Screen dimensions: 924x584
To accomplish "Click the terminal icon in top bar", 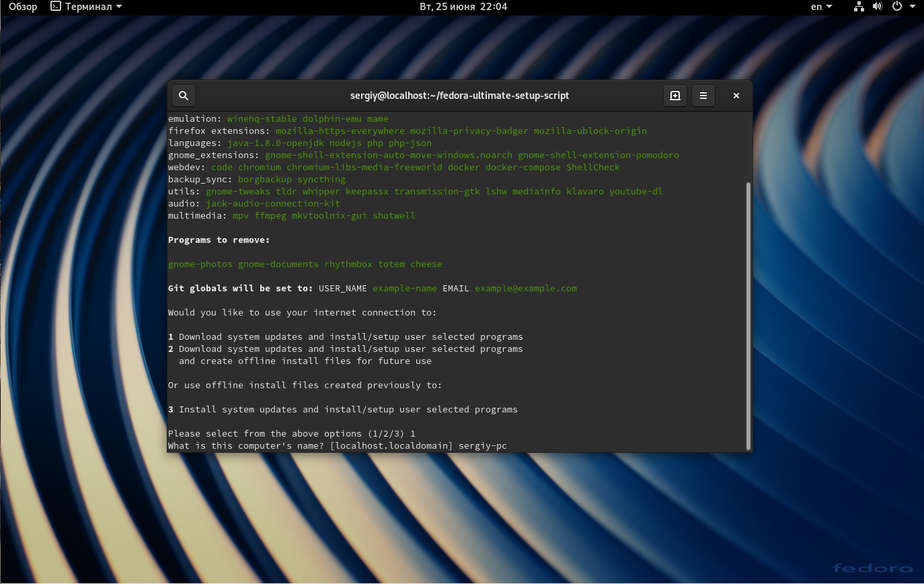I will point(56,7).
